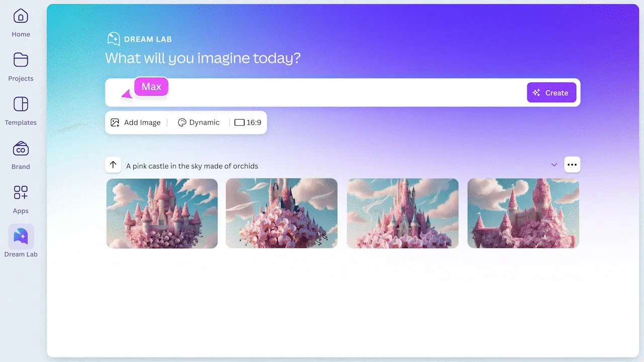Click the pink castle prompt text

[193, 166]
